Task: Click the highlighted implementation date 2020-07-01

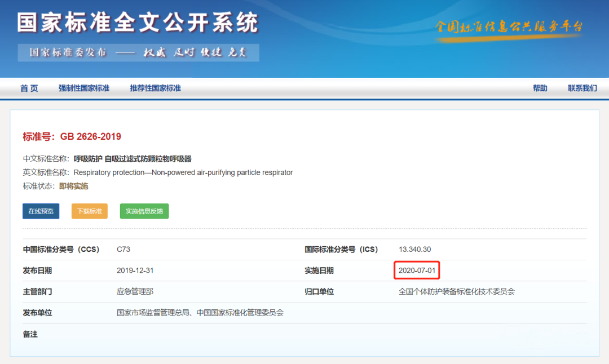Action: 416,270
